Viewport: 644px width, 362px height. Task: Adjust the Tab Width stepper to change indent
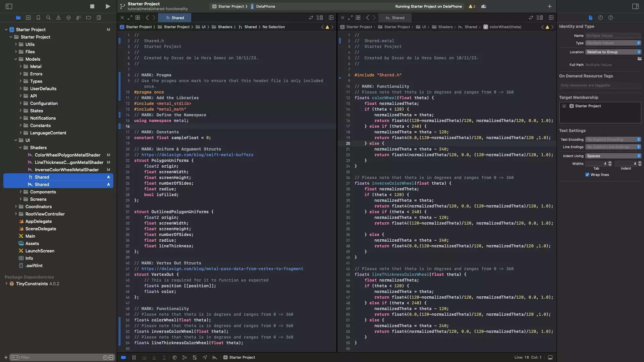(609, 164)
